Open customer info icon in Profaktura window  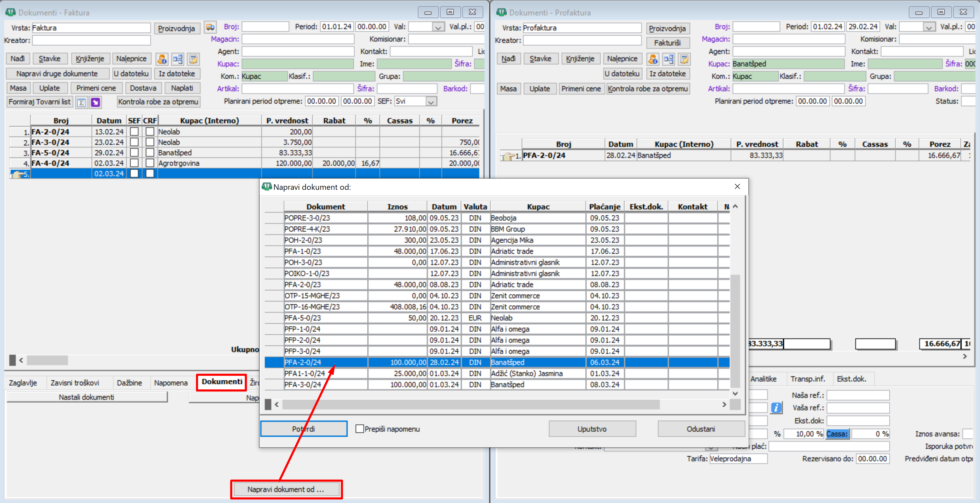[653, 59]
